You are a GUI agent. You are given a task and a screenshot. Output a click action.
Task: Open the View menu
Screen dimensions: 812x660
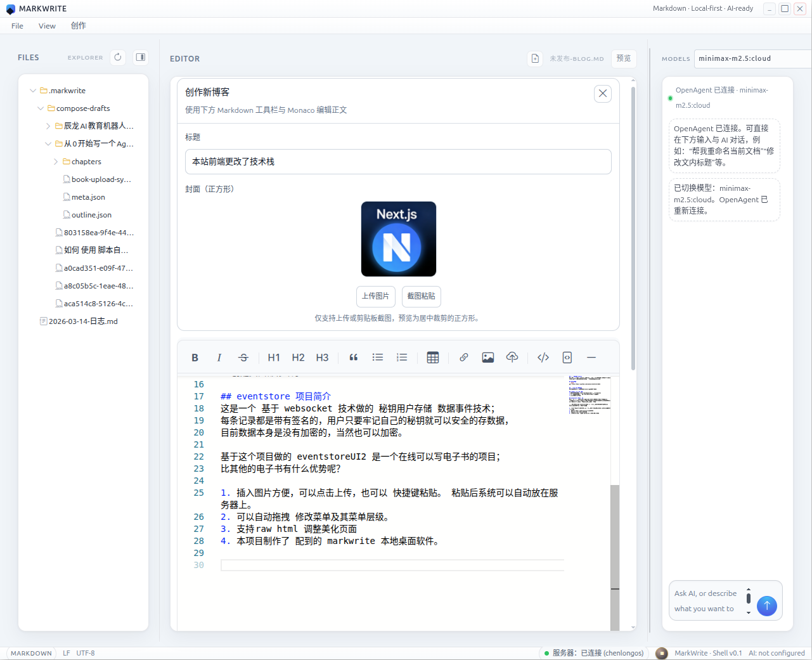point(47,26)
